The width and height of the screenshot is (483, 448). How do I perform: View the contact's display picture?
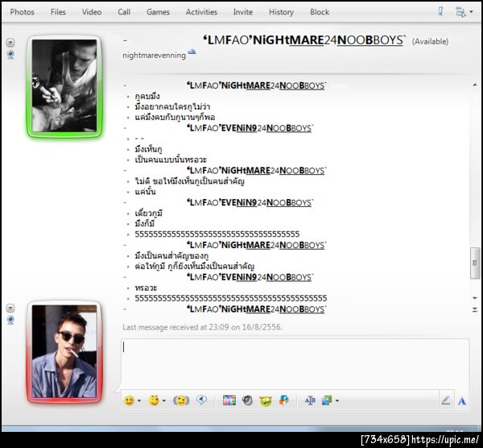coord(64,85)
